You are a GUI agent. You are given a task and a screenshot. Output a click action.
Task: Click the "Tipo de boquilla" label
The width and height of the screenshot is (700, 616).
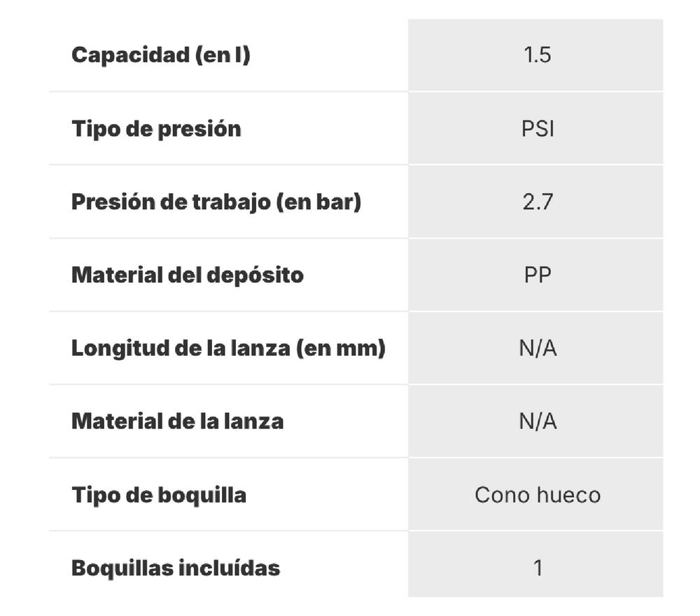click(159, 495)
